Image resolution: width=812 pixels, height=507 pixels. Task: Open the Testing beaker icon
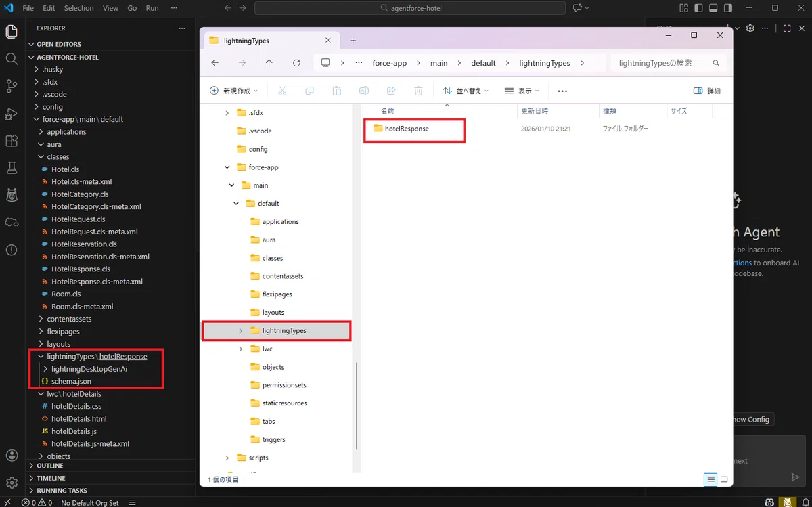12,168
